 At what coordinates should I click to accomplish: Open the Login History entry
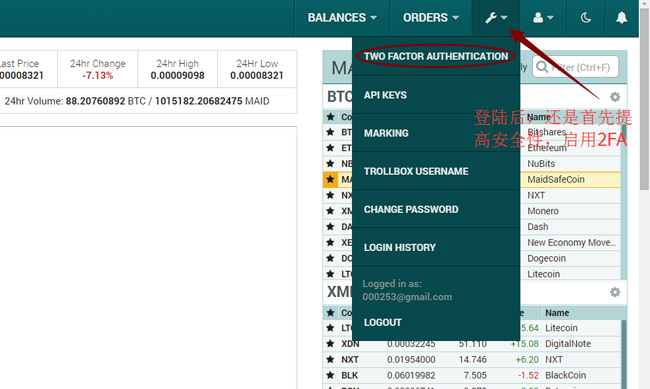pyautogui.click(x=436, y=248)
